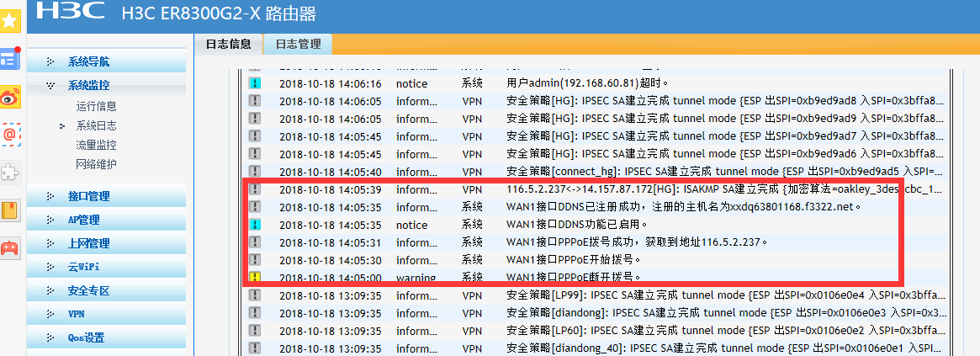Open the red game controller icon
Image resolution: width=980 pixels, height=356 pixels.
tap(9, 247)
